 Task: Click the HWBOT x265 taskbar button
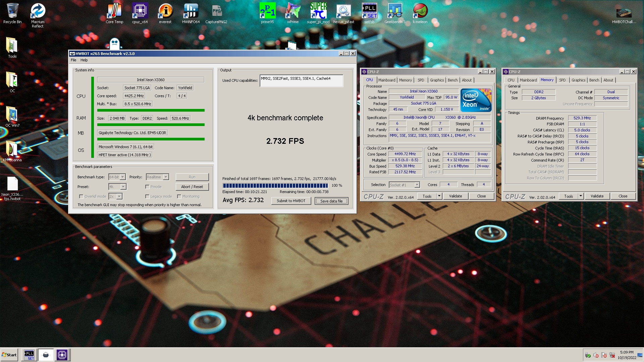coord(46,355)
